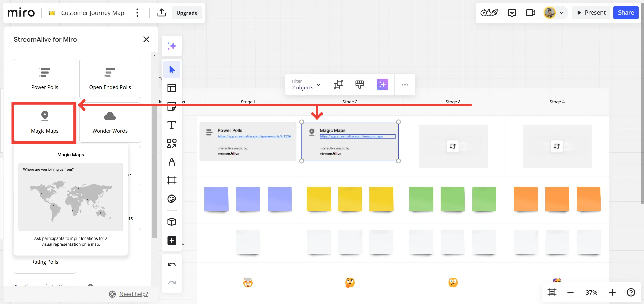644x304 pixels.
Task: Redo the last action
Action: [x=172, y=283]
